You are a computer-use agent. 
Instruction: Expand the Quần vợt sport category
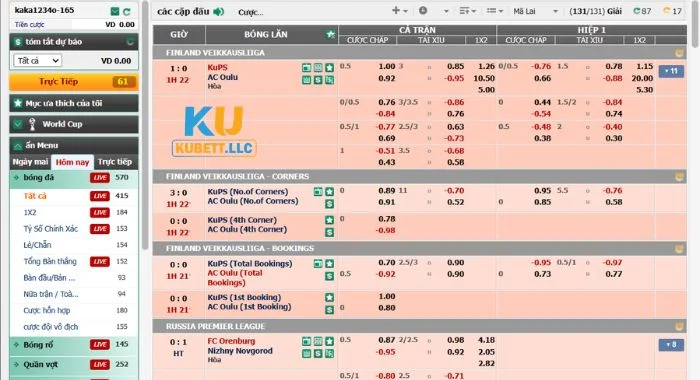click(74, 364)
